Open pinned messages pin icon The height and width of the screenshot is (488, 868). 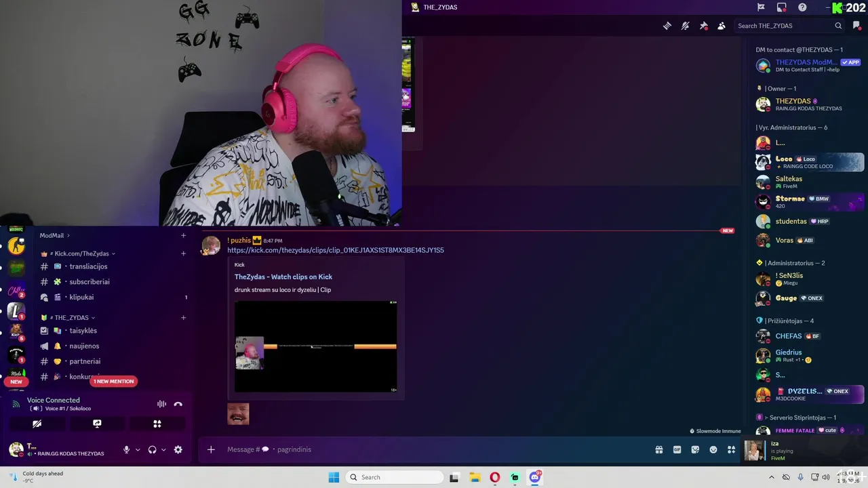click(704, 26)
